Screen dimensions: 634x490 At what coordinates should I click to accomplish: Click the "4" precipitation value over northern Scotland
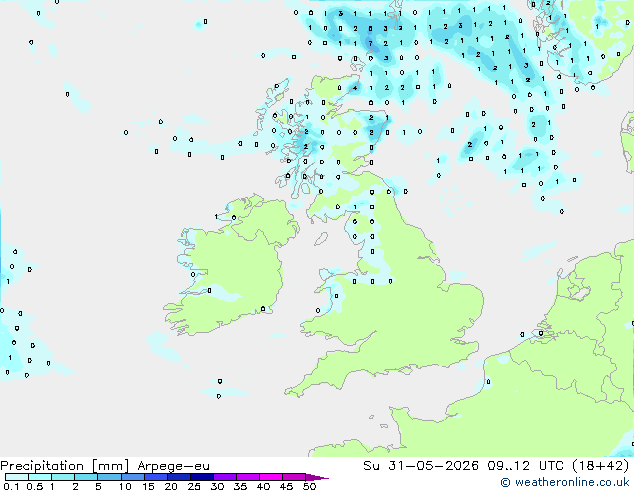tap(355, 88)
